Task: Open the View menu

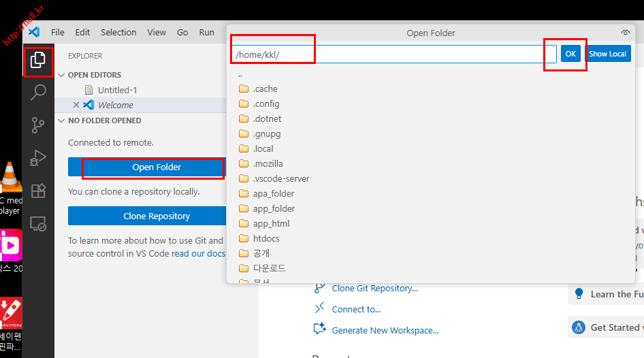Action: [x=157, y=32]
